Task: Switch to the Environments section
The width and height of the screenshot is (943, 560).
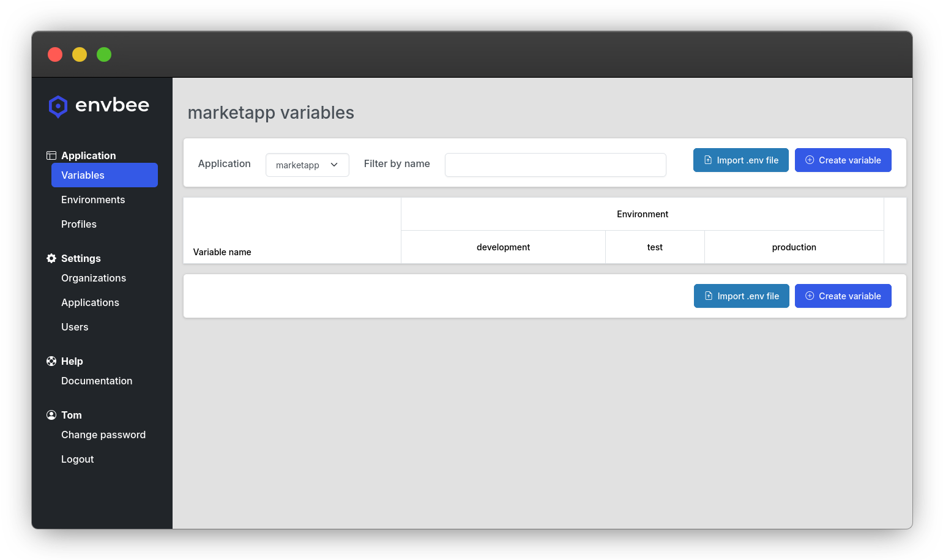Action: point(93,200)
